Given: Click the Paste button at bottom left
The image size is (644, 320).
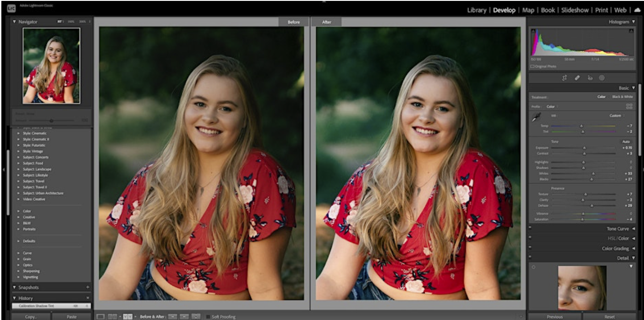Looking at the screenshot, I should (x=71, y=316).
